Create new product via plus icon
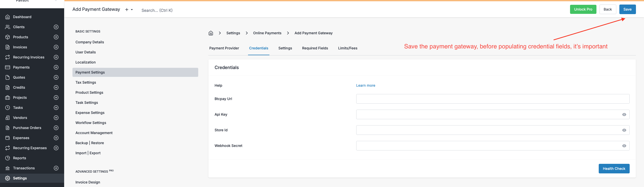Screen dimensions: 644x187 (56, 37)
